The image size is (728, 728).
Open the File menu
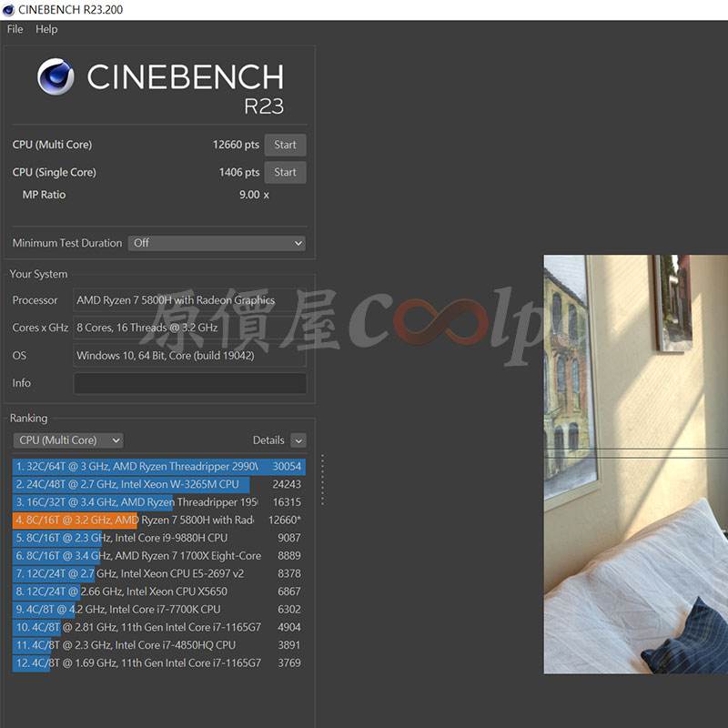(15, 29)
